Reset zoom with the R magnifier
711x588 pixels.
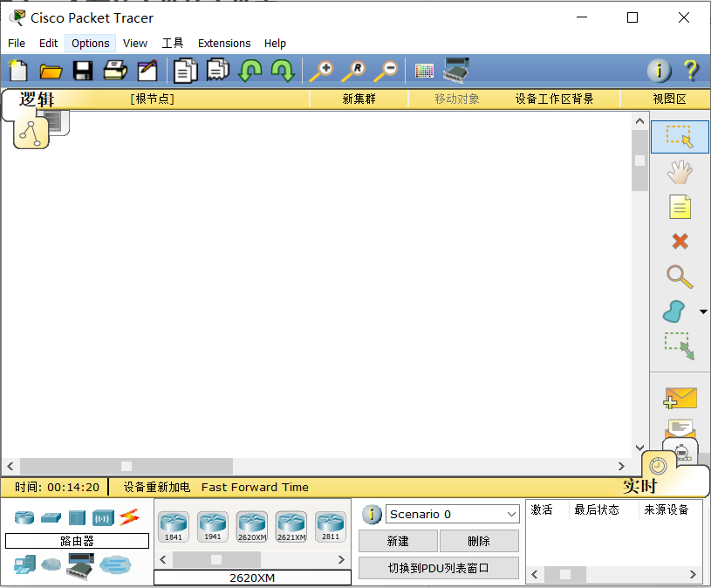[353, 72]
